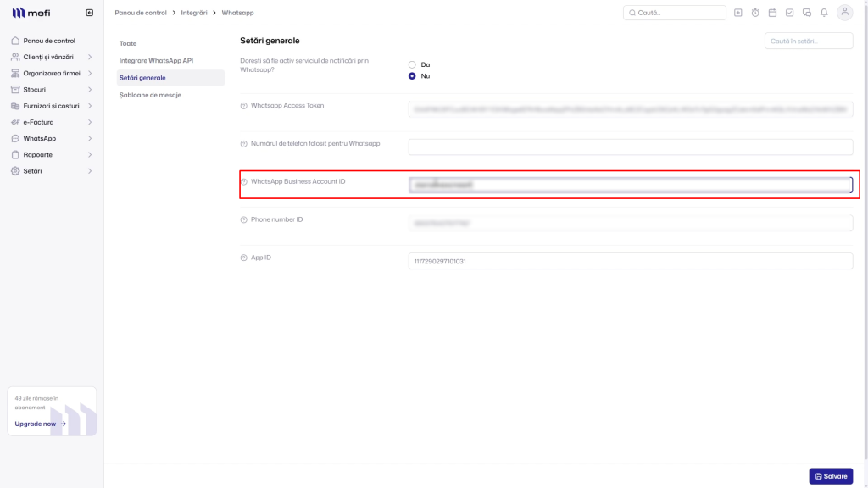Expand Organizarea firmei submenu chevron
The height and width of the screenshot is (488, 868).
(90, 74)
